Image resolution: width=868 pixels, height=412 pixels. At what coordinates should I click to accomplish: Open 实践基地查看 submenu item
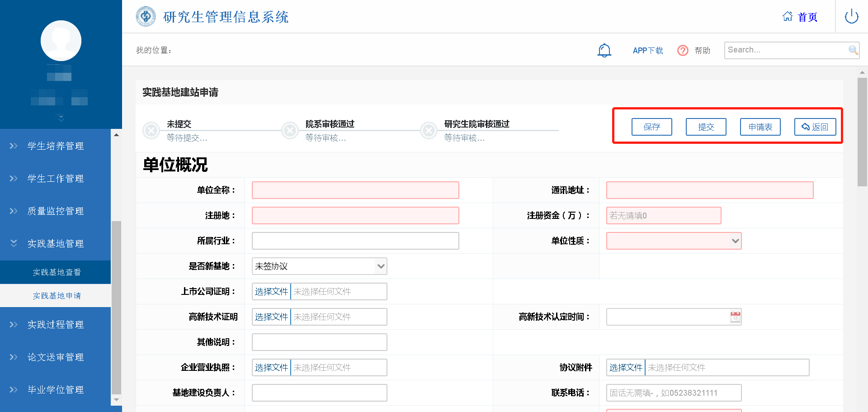57,272
